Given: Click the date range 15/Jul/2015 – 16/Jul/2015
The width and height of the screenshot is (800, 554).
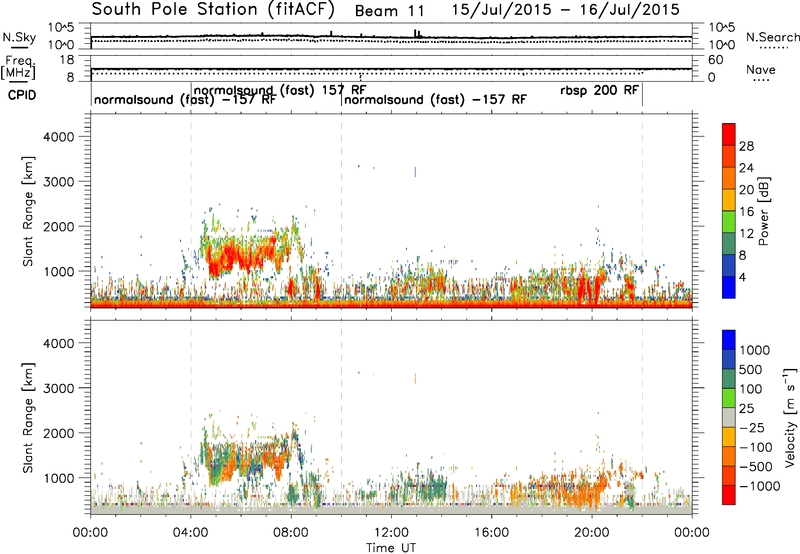Looking at the screenshot, I should [566, 10].
